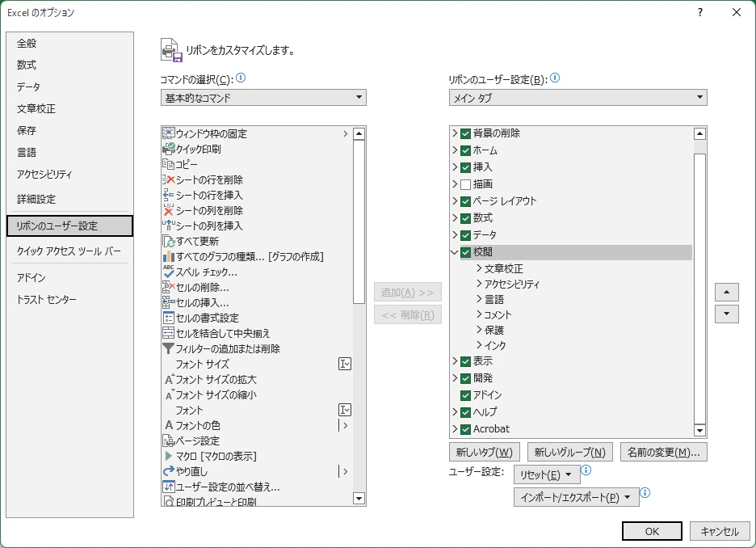Collapse the 校閲 tree node
This screenshot has width=756, height=548.
point(454,252)
